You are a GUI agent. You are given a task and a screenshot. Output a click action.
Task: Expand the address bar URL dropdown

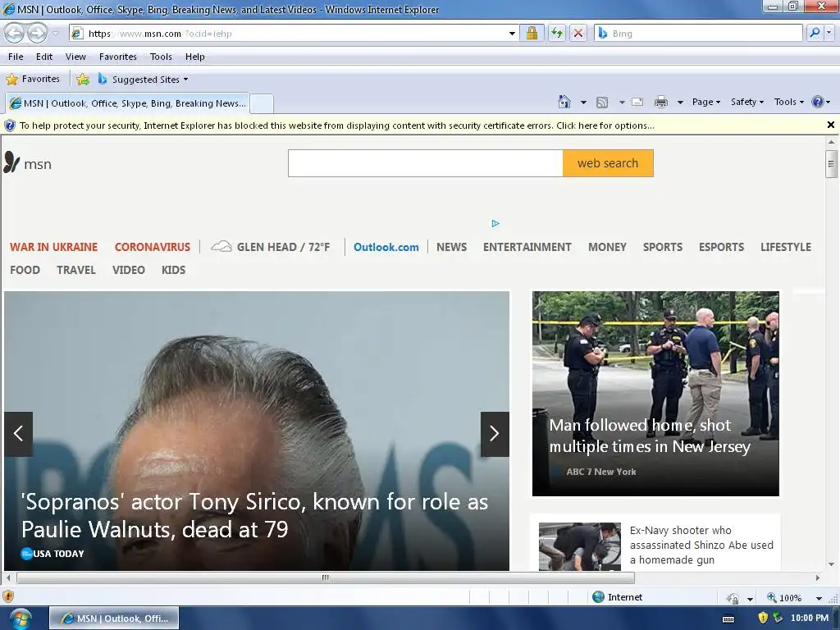coord(512,33)
